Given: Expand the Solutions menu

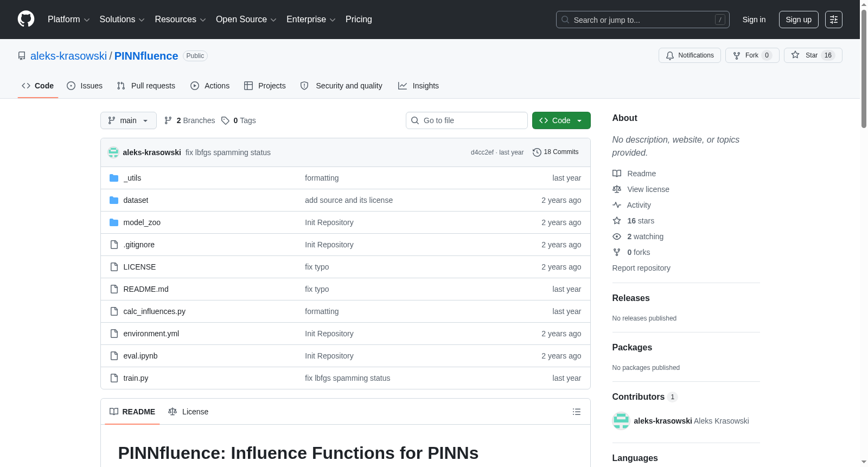Looking at the screenshot, I should click(x=122, y=20).
